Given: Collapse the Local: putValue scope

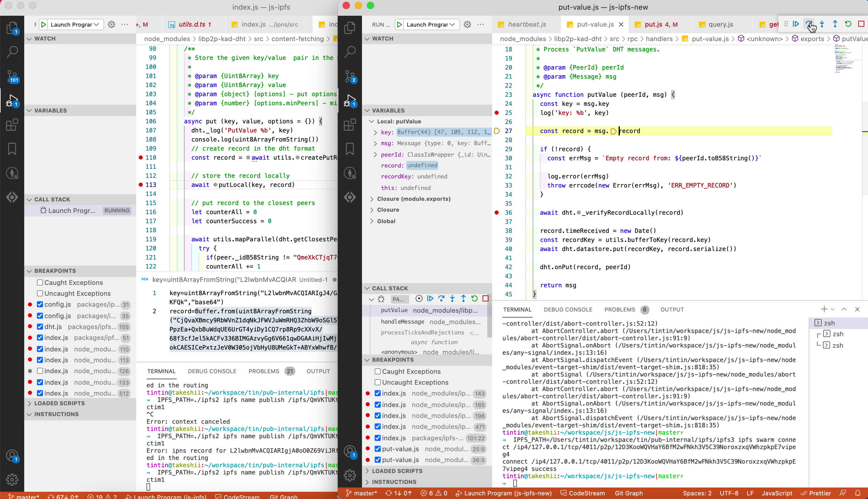Looking at the screenshot, I should [372, 121].
